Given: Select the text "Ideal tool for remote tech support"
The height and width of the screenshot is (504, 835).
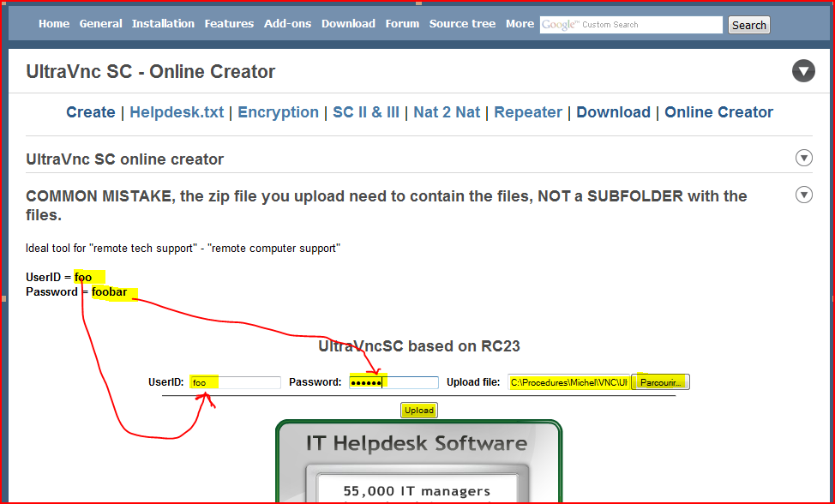Looking at the screenshot, I should [112, 249].
